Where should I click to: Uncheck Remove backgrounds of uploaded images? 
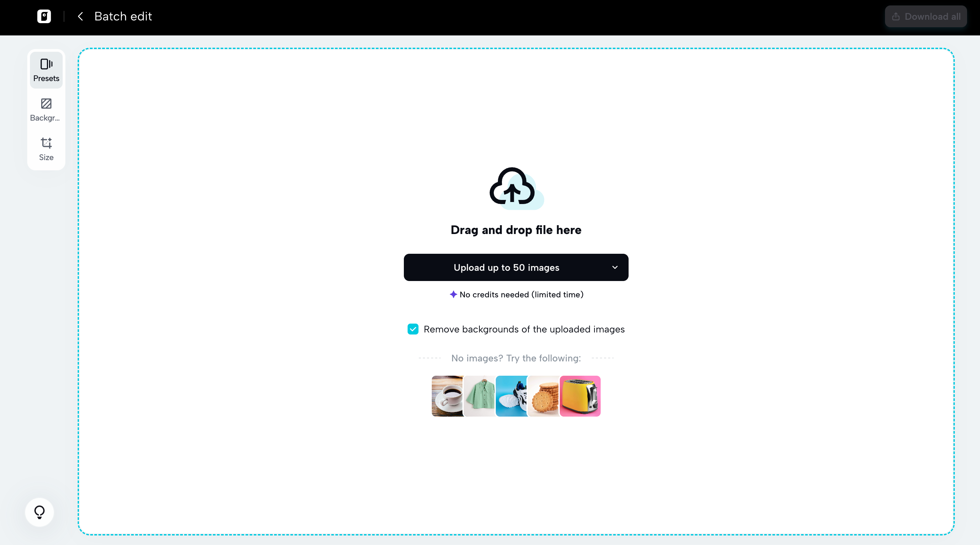coord(413,329)
